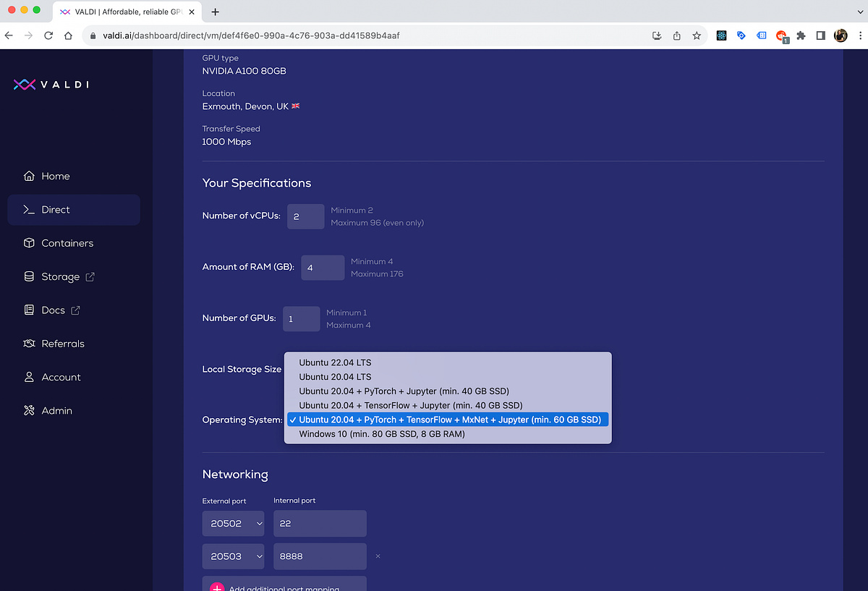Click the Referrals handshake icon
Image resolution: width=868 pixels, height=591 pixels.
(29, 344)
